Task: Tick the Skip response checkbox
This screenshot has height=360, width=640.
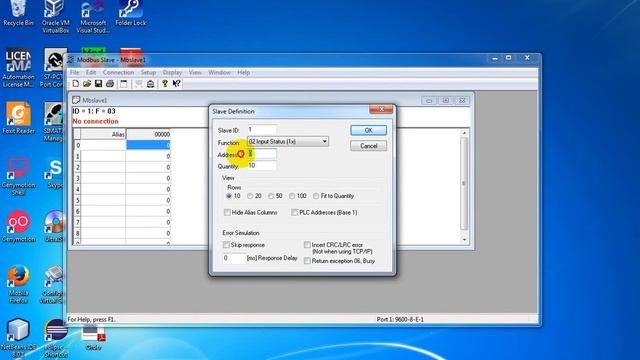Action: [226, 245]
